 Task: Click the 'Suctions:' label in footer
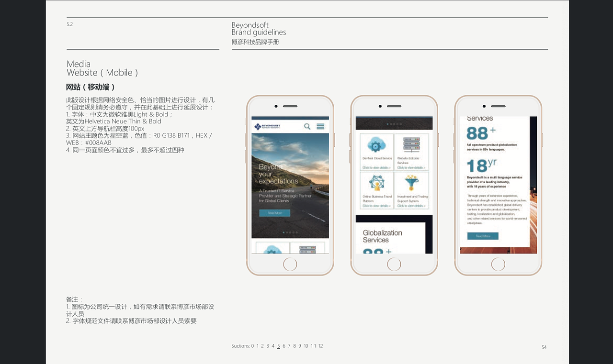[x=240, y=346]
